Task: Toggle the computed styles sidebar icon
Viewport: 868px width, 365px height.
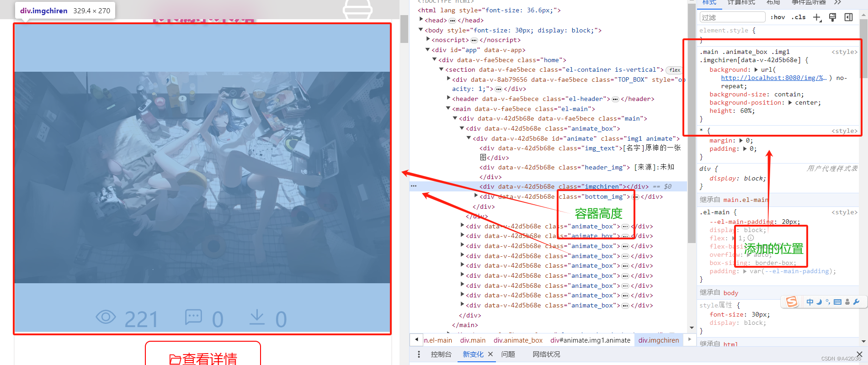Action: (848, 17)
